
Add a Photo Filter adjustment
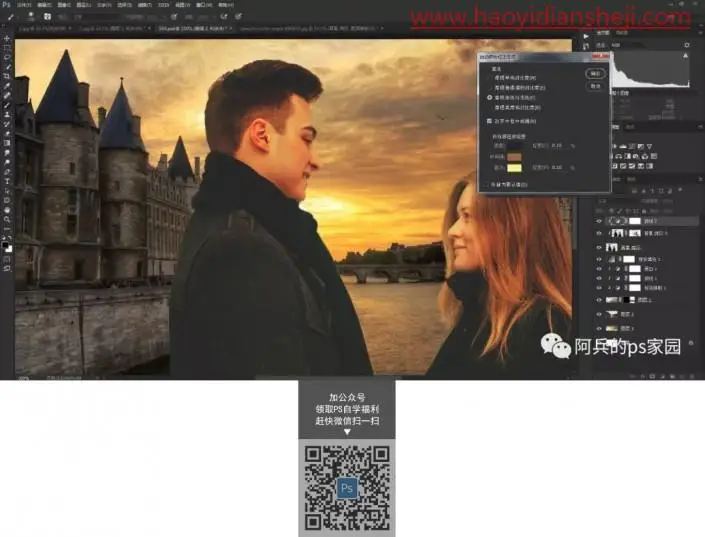point(636,156)
